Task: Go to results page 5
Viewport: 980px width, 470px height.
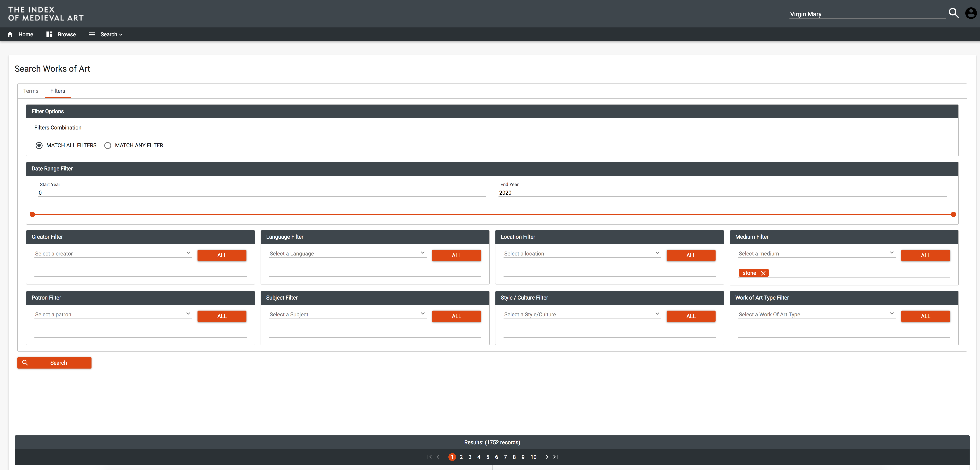Action: (x=488, y=457)
